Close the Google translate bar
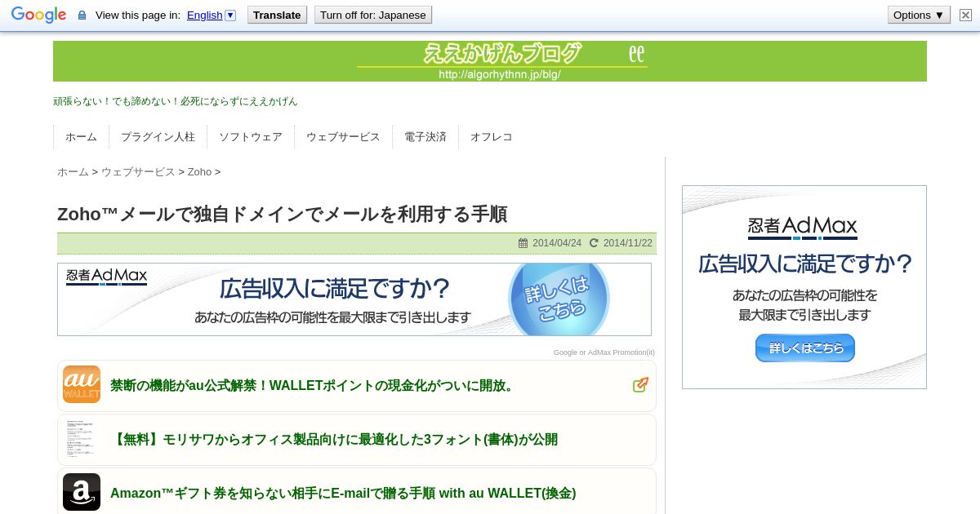Screen dimensions: 980x514 point(965,15)
